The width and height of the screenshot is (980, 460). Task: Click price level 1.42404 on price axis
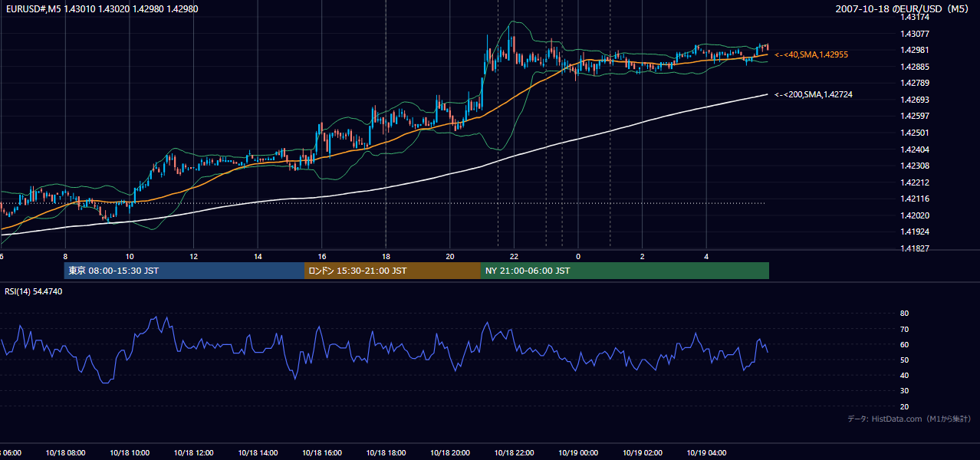(x=914, y=149)
